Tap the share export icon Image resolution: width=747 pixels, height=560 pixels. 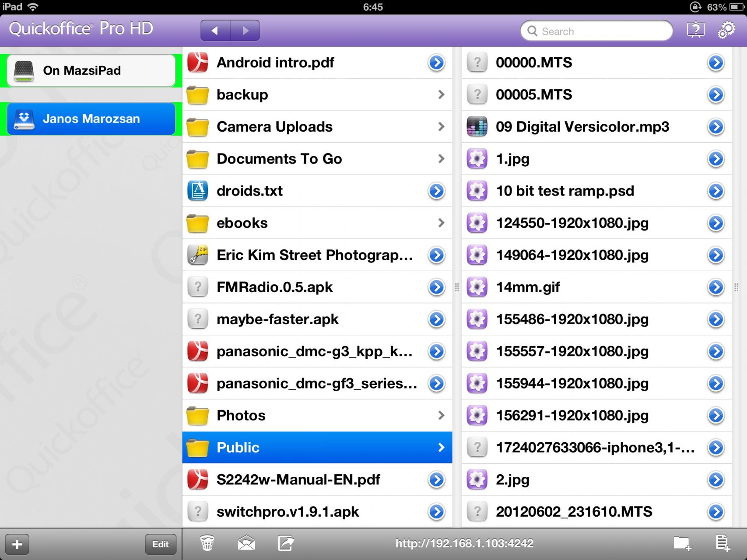[286, 543]
